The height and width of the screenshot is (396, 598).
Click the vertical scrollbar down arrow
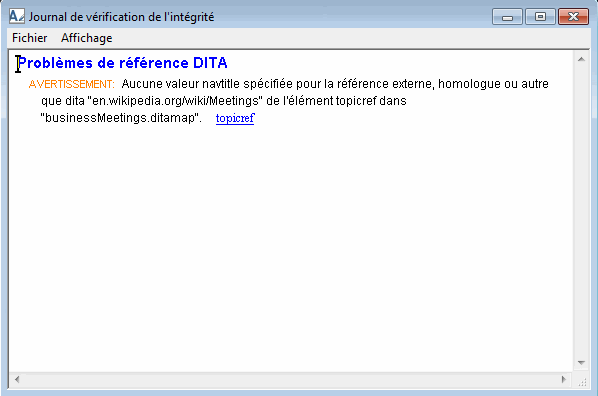click(x=581, y=362)
